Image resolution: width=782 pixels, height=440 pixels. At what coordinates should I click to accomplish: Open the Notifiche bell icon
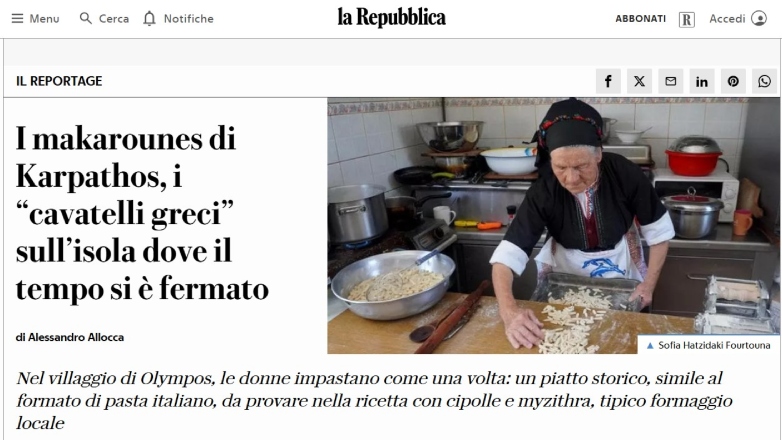click(149, 18)
